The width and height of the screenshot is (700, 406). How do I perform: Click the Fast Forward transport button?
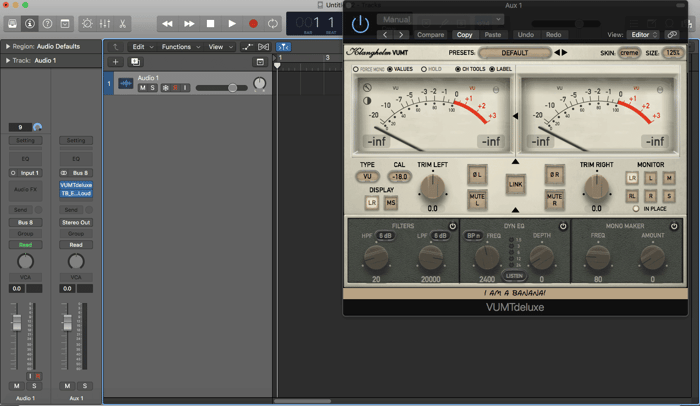(189, 24)
